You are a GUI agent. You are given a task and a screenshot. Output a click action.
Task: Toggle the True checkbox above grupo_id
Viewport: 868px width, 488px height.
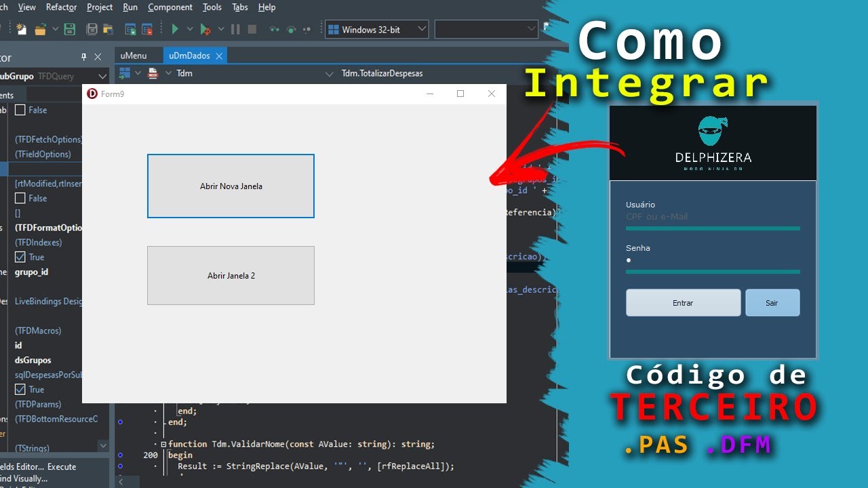(20, 257)
